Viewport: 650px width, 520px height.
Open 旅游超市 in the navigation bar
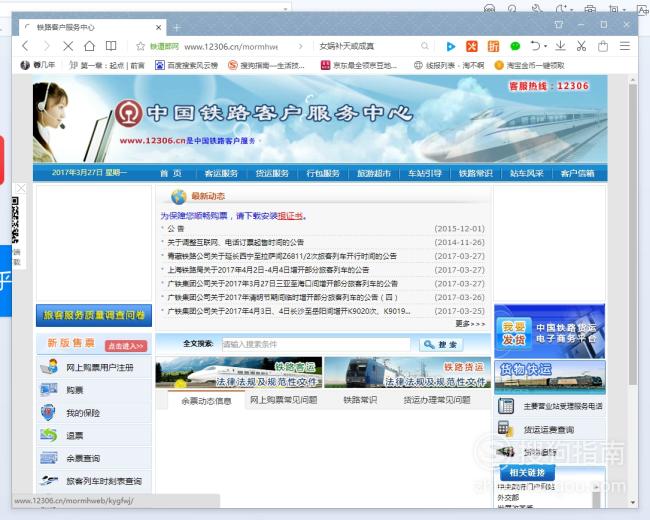pos(374,173)
